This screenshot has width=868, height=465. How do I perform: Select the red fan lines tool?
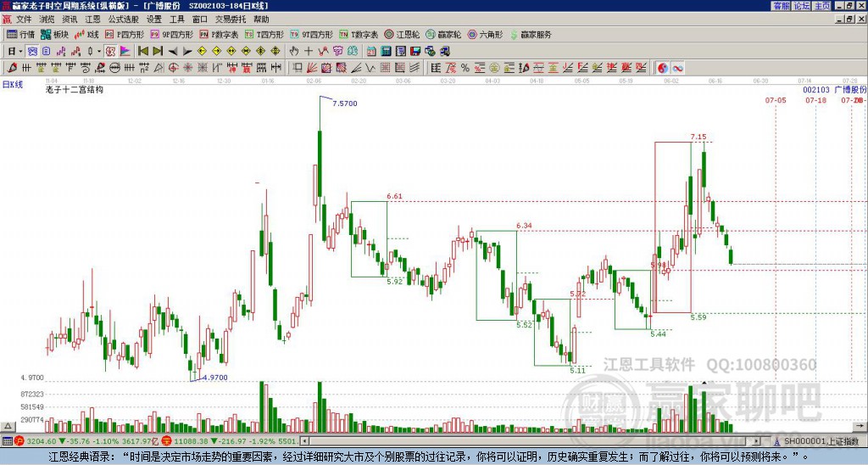[312, 68]
